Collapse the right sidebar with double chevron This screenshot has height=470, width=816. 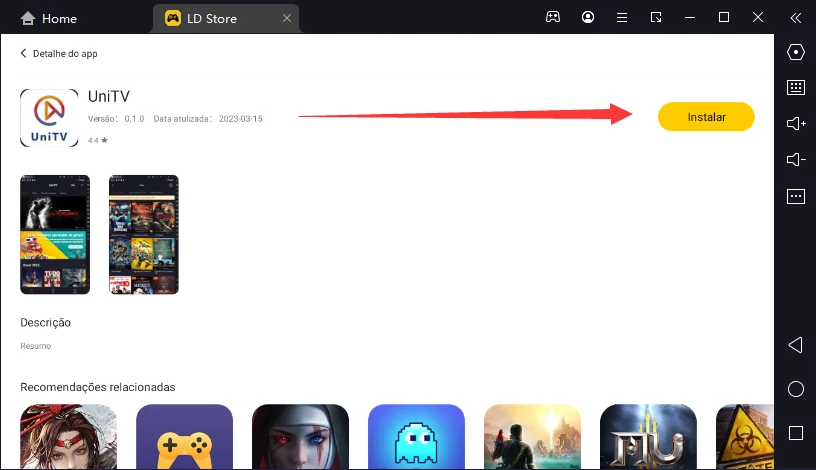click(x=795, y=18)
